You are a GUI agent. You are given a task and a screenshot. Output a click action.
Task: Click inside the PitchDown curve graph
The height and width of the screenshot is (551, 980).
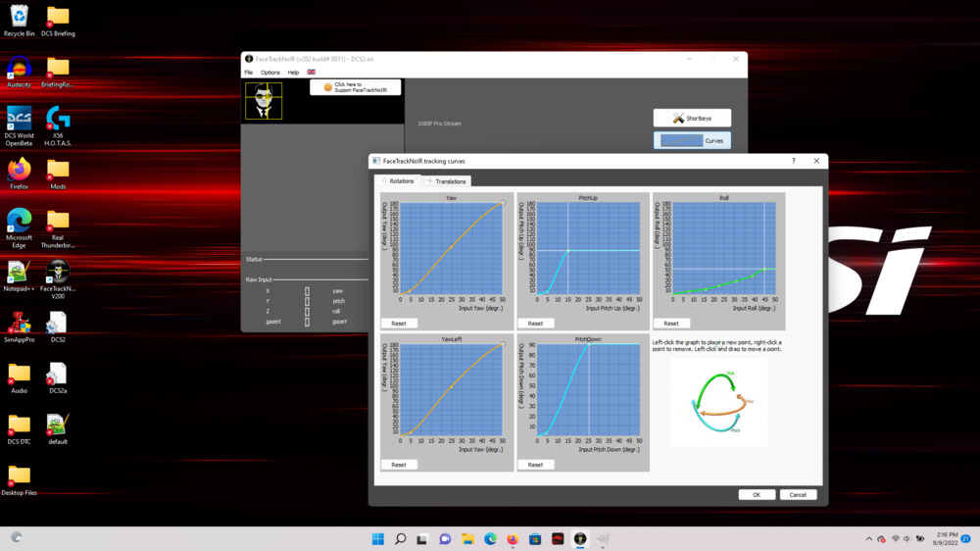(588, 389)
